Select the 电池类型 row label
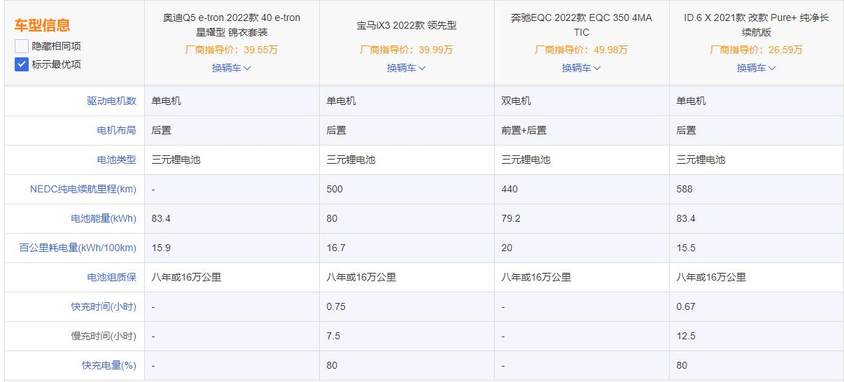 pos(116,160)
